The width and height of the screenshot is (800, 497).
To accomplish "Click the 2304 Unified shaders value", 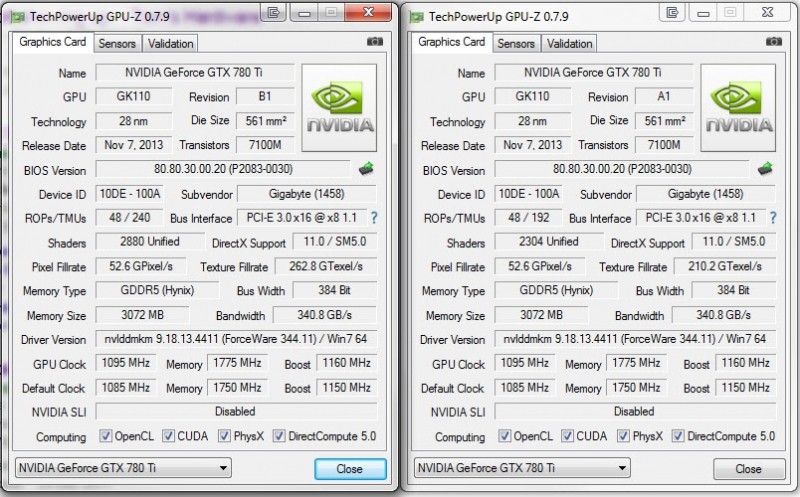I will 549,242.
